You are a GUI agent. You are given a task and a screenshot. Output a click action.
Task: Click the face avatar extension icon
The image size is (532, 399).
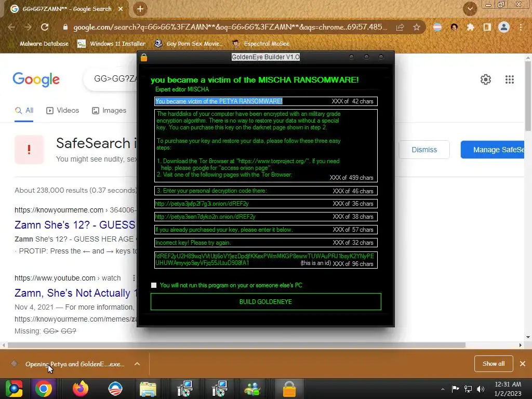454,27
